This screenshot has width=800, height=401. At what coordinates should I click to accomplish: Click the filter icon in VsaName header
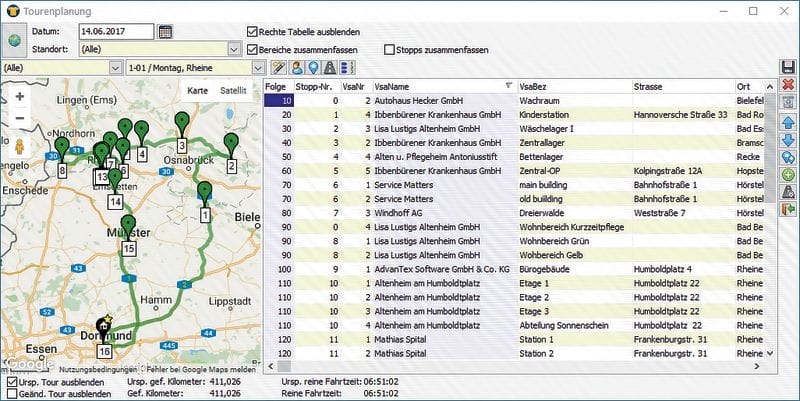(x=509, y=86)
